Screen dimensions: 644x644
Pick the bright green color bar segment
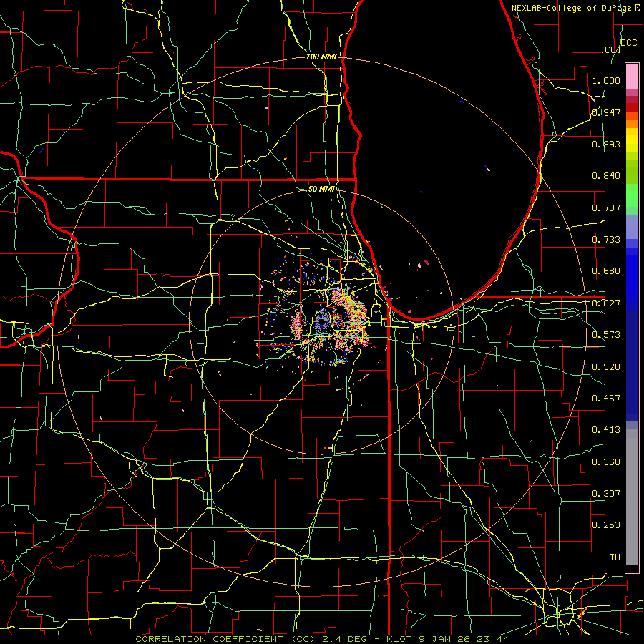coord(632,195)
